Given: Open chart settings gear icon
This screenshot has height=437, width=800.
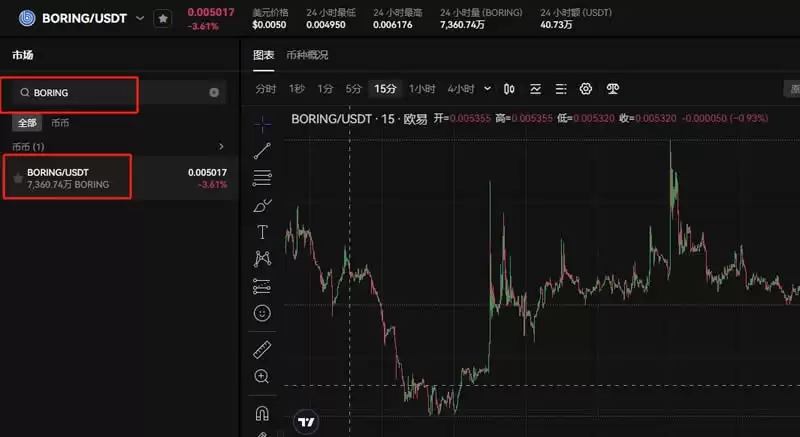Looking at the screenshot, I should pos(586,89).
